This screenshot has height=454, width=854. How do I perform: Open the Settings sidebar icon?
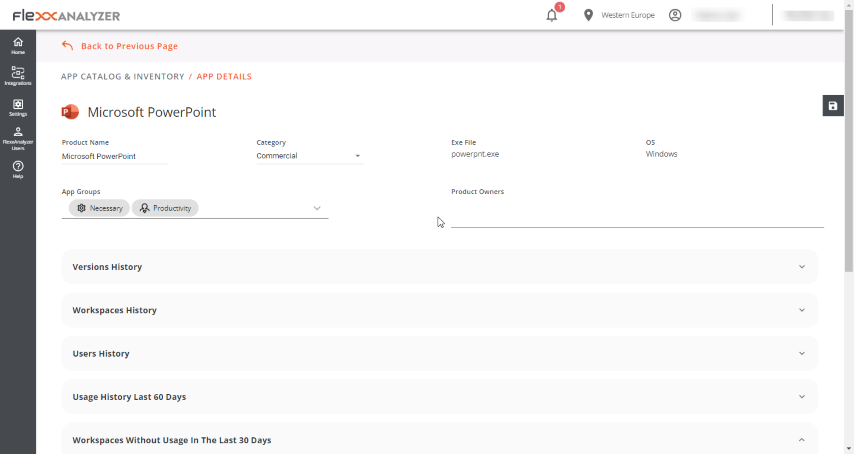tap(18, 108)
